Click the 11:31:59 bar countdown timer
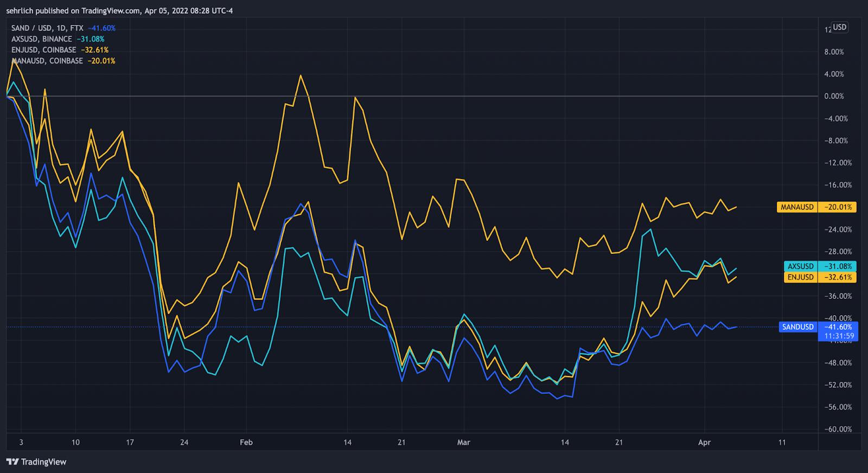 pyautogui.click(x=839, y=336)
